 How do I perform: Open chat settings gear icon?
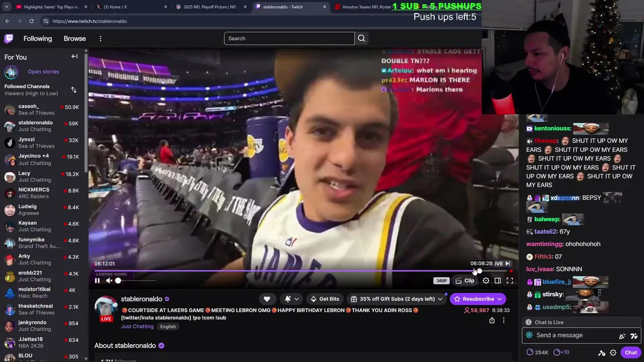click(x=613, y=352)
